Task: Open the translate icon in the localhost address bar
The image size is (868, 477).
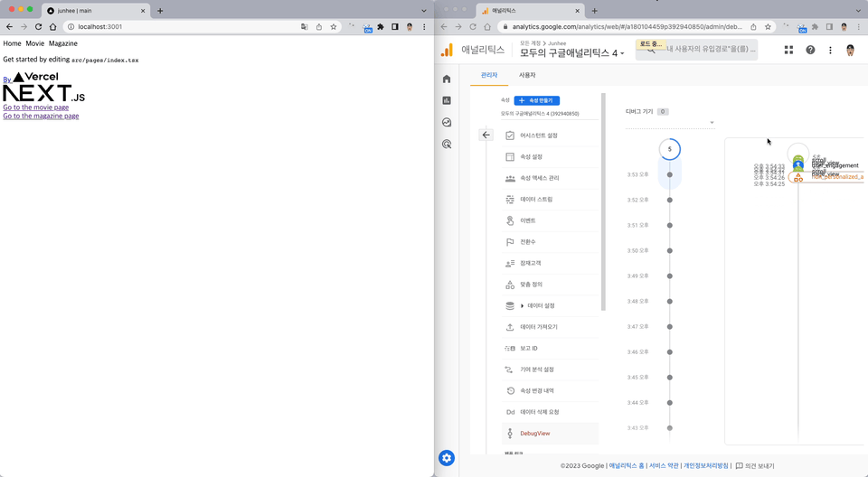Action: click(x=305, y=26)
